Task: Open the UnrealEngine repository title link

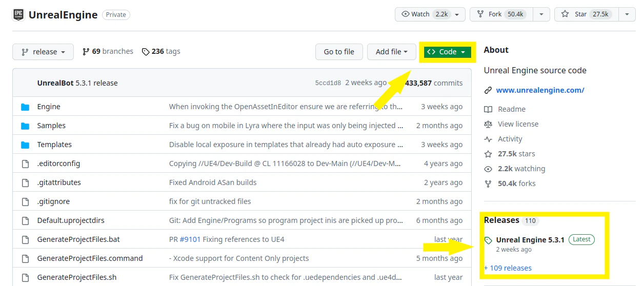Action: (x=63, y=15)
